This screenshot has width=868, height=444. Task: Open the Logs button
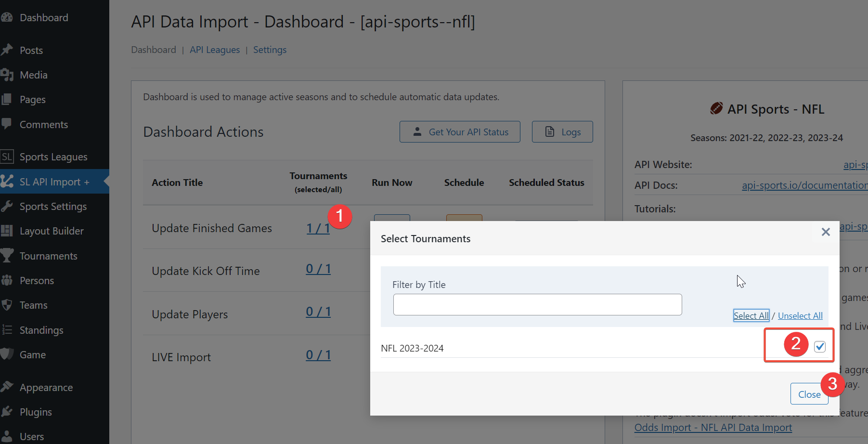[x=562, y=131]
